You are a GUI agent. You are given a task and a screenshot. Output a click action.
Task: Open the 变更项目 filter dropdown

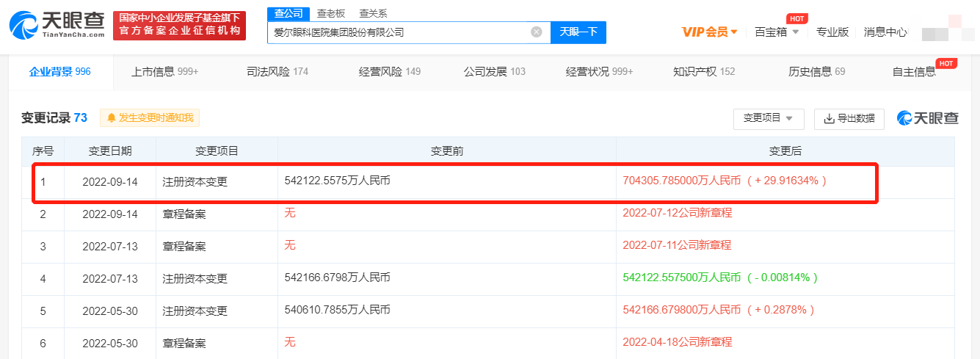coord(769,119)
